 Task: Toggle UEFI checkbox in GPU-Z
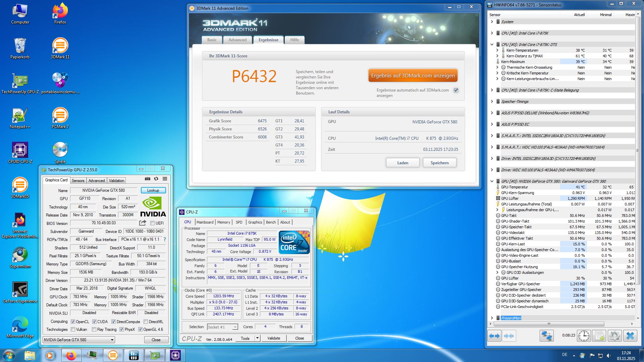(x=153, y=223)
